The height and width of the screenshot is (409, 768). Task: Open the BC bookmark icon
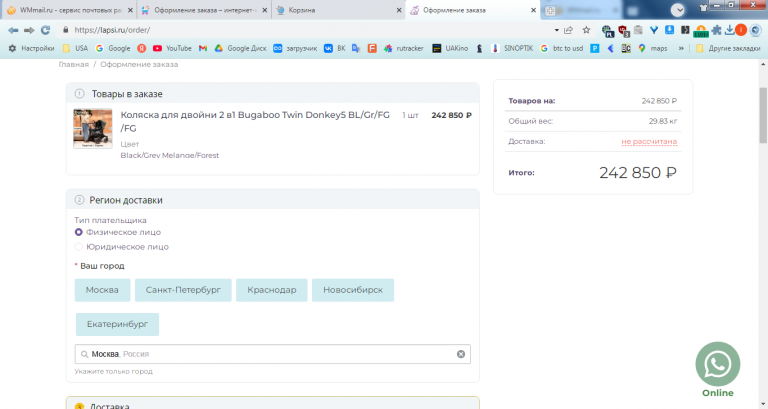click(626, 48)
